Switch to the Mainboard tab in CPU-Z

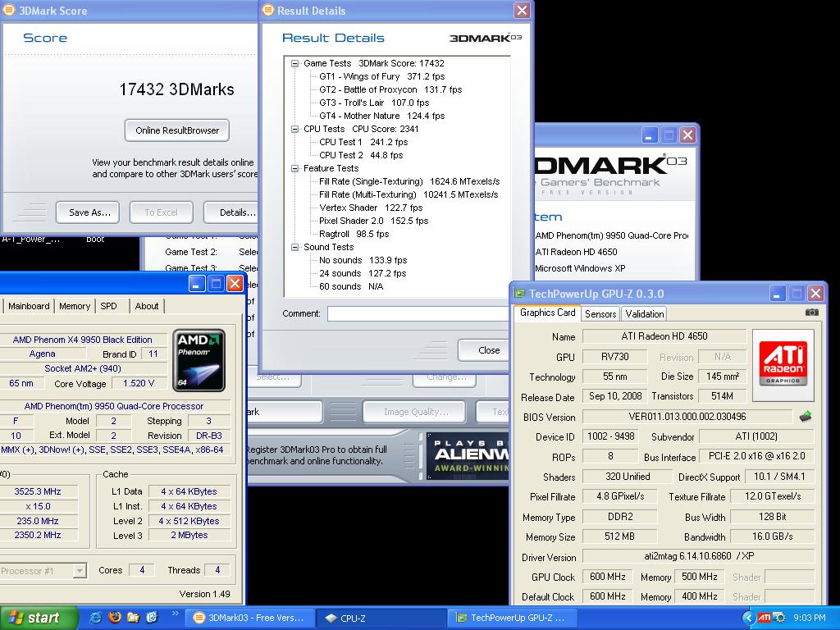29,306
